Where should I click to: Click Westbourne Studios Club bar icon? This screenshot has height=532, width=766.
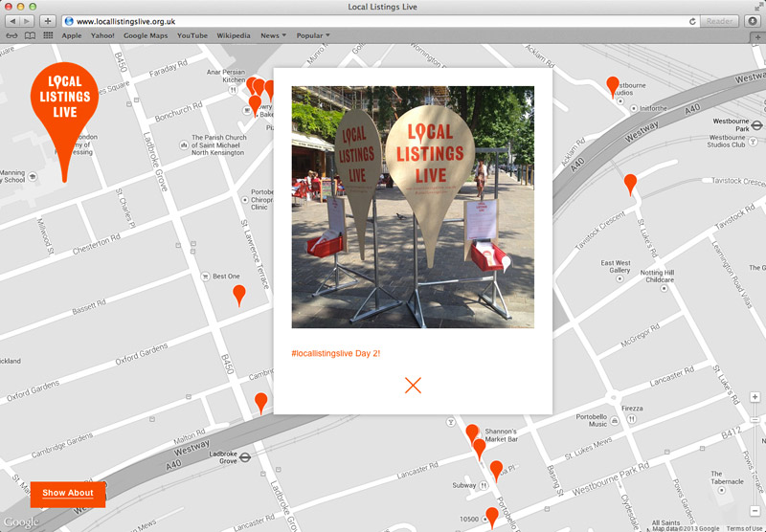tap(753, 141)
